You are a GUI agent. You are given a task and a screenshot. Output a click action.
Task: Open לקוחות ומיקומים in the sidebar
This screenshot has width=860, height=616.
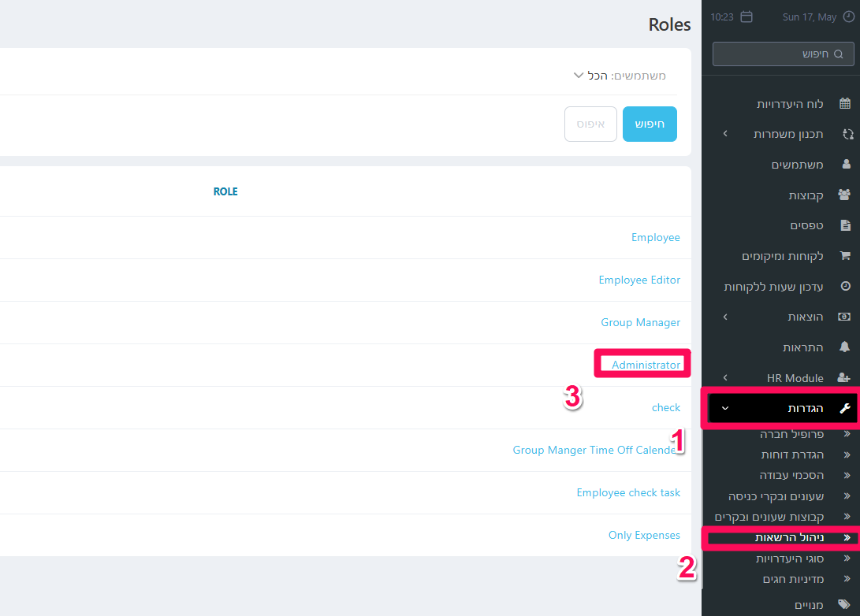pyautogui.click(x=782, y=256)
